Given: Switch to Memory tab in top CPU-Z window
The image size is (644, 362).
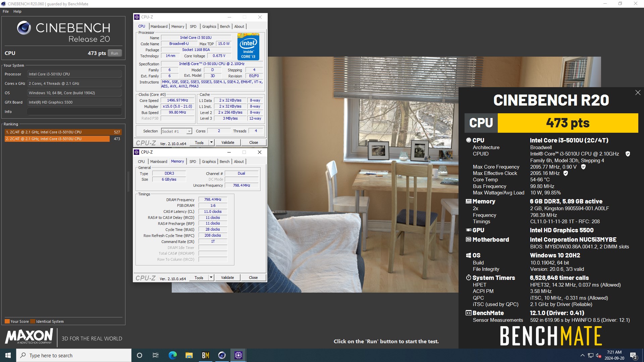Looking at the screenshot, I should [x=178, y=26].
